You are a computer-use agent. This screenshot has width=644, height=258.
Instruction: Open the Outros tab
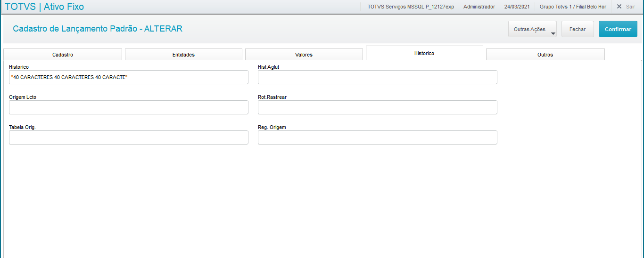(x=545, y=55)
